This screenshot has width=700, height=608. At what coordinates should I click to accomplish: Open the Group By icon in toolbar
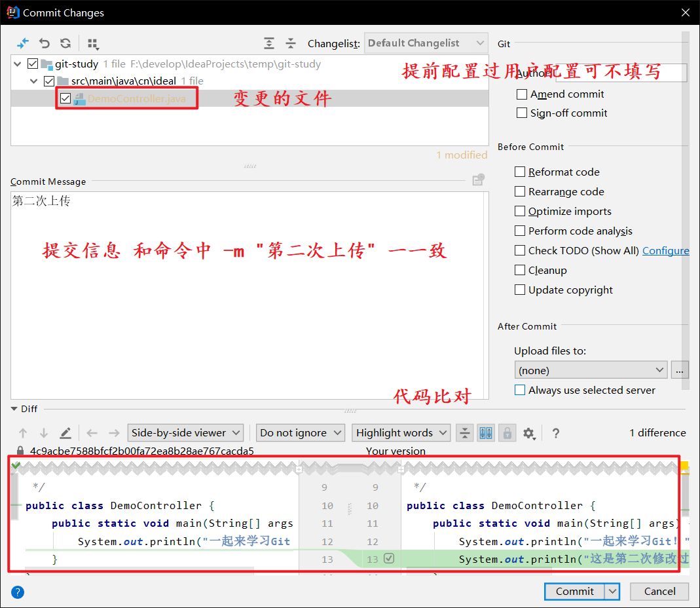point(92,43)
